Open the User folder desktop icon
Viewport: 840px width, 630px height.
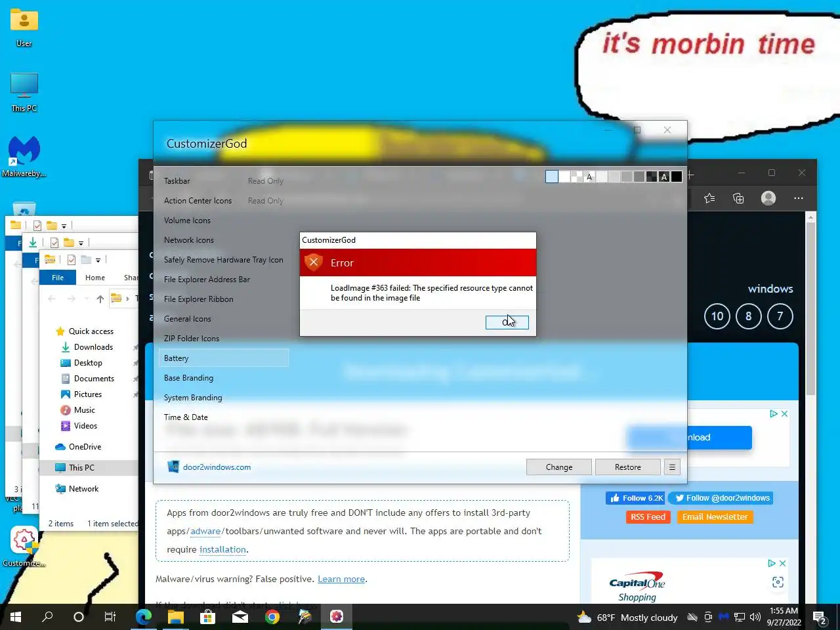click(x=24, y=28)
